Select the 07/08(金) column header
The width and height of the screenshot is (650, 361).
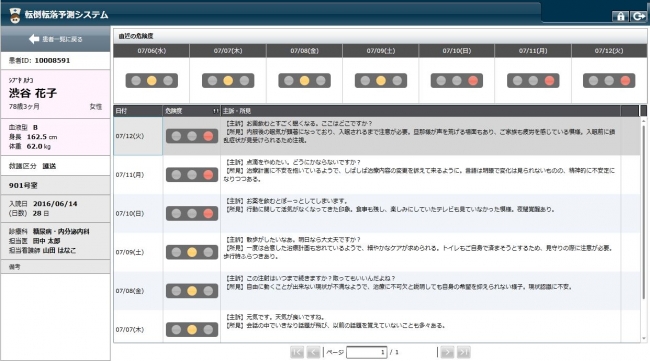point(304,51)
